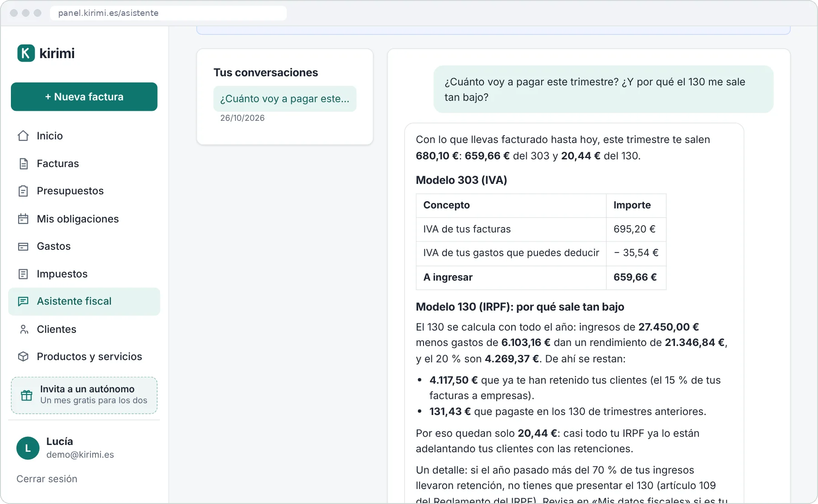818x504 pixels.
Task: Open Productos y servicios label
Action: pyautogui.click(x=90, y=356)
